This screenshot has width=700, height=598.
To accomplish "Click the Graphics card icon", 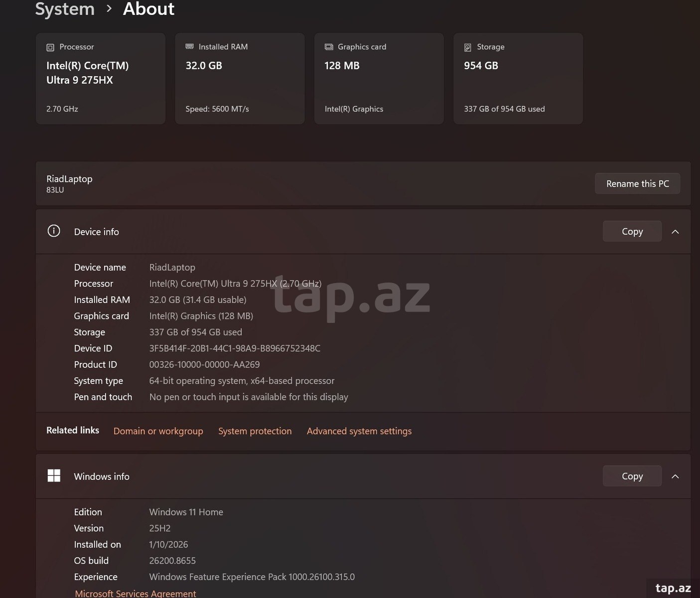I will point(329,47).
